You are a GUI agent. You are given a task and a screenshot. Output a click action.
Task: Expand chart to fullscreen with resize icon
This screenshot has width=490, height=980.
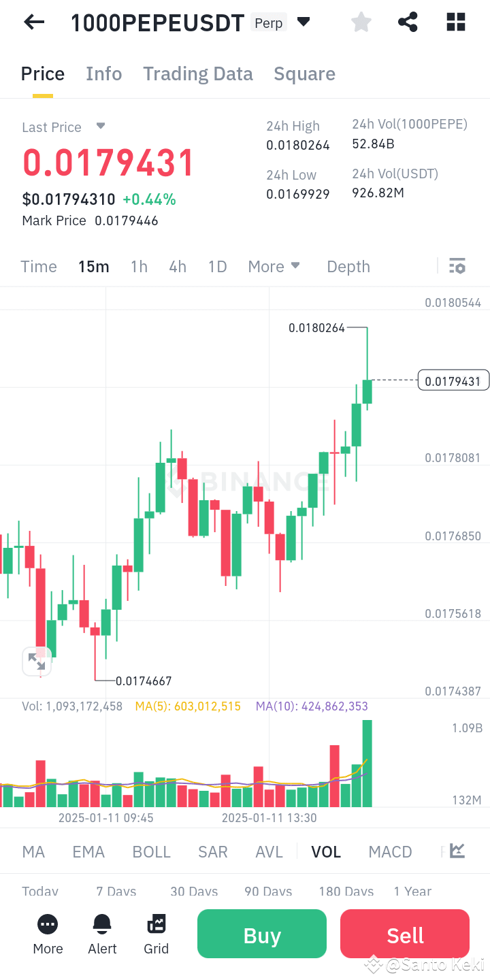(x=37, y=661)
